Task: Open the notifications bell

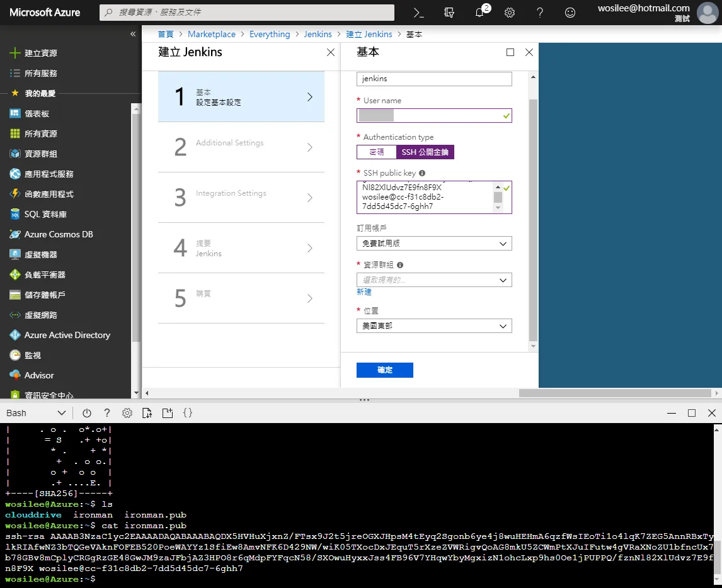Action: point(480,13)
